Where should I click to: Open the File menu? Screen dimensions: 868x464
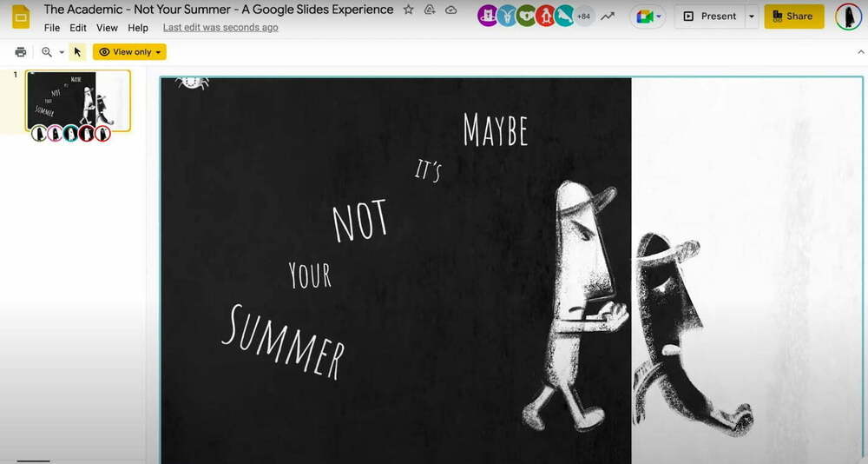point(52,28)
